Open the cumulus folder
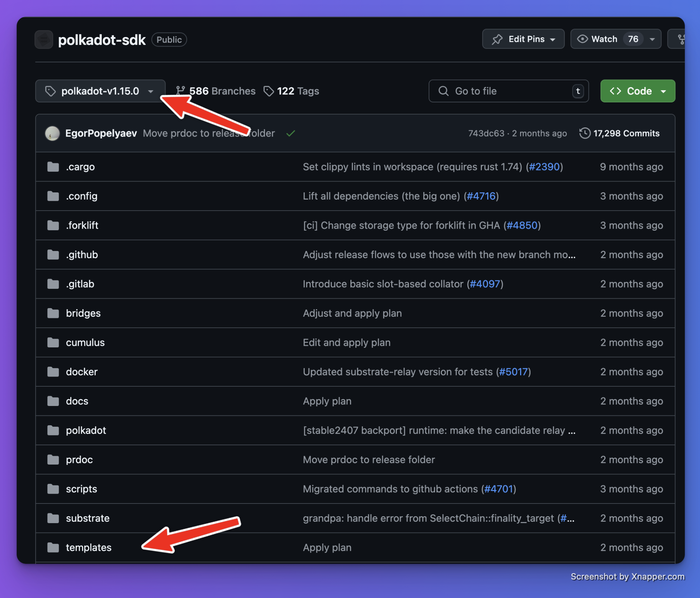The height and width of the screenshot is (598, 700). (x=85, y=342)
